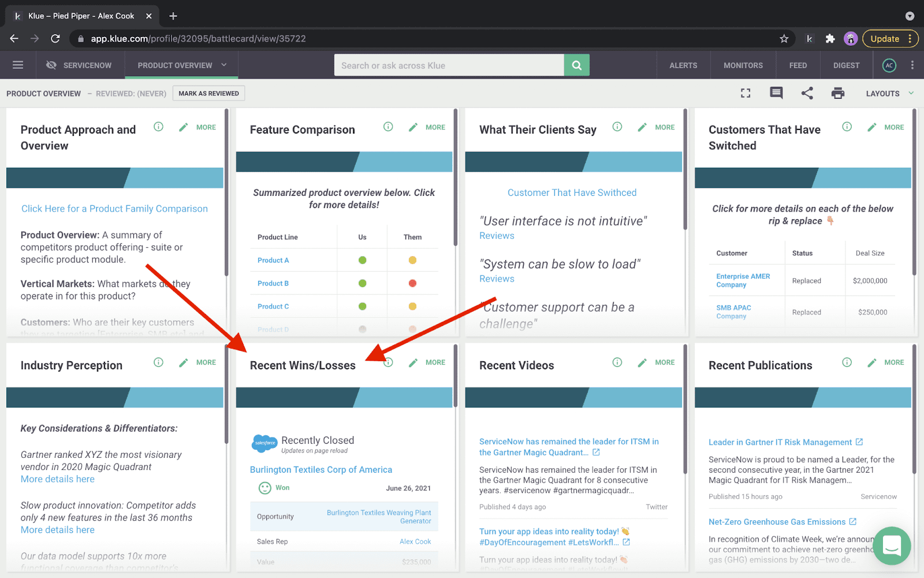
Task: Expand the Product Overview dropdown arrow
Action: (x=224, y=65)
